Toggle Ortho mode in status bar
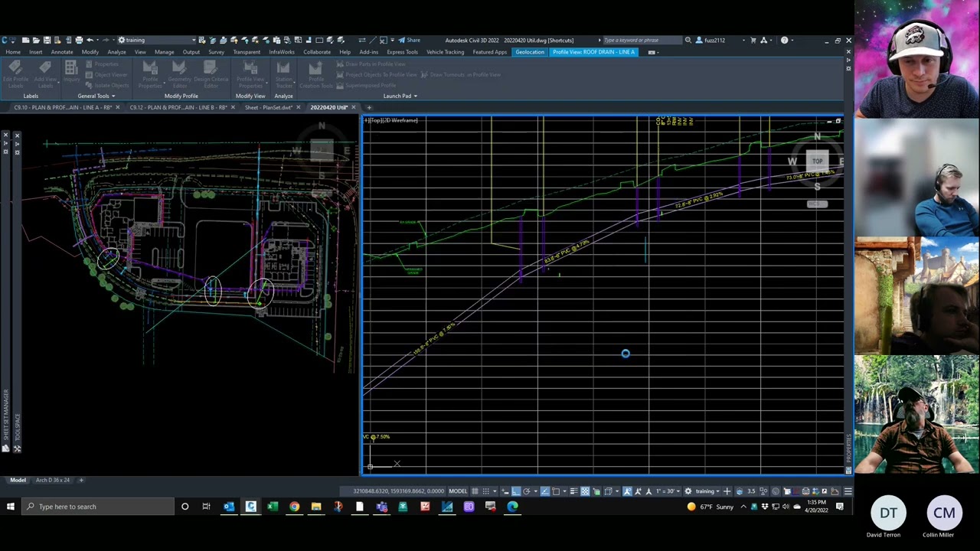 (516, 491)
